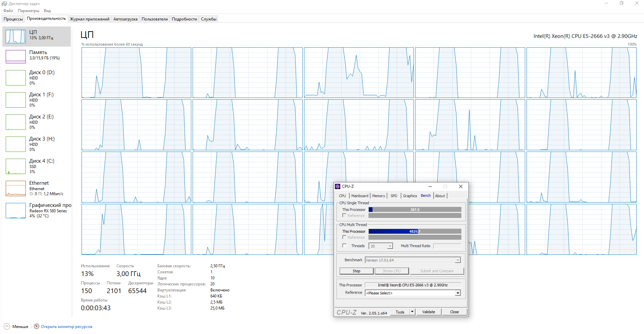Open the Автозагрузка tab
This screenshot has height=334, width=644.
pyautogui.click(x=126, y=19)
